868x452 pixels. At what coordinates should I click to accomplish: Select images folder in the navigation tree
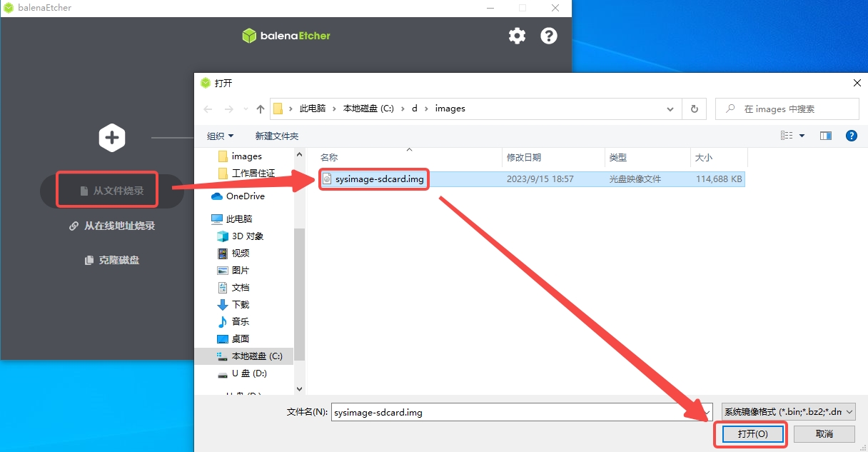click(x=240, y=156)
